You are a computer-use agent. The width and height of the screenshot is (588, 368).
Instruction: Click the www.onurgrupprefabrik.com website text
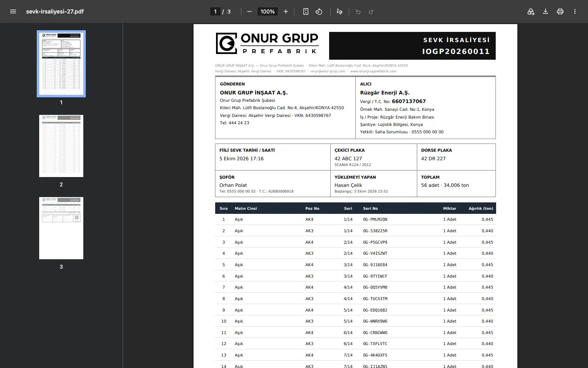(373, 71)
